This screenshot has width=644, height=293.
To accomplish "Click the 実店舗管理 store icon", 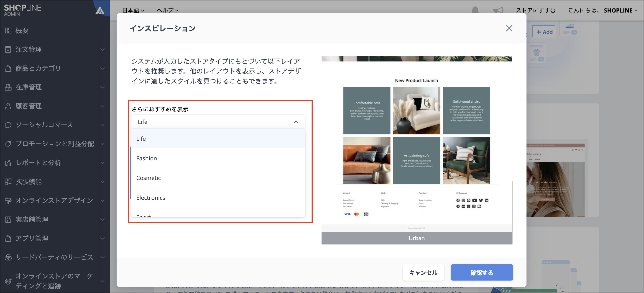I will [8, 219].
